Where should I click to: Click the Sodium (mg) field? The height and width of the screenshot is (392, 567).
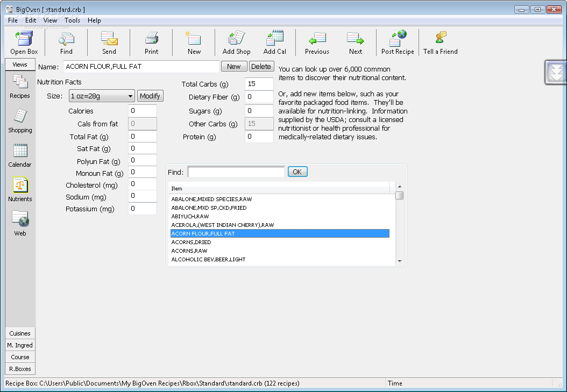pyautogui.click(x=143, y=196)
